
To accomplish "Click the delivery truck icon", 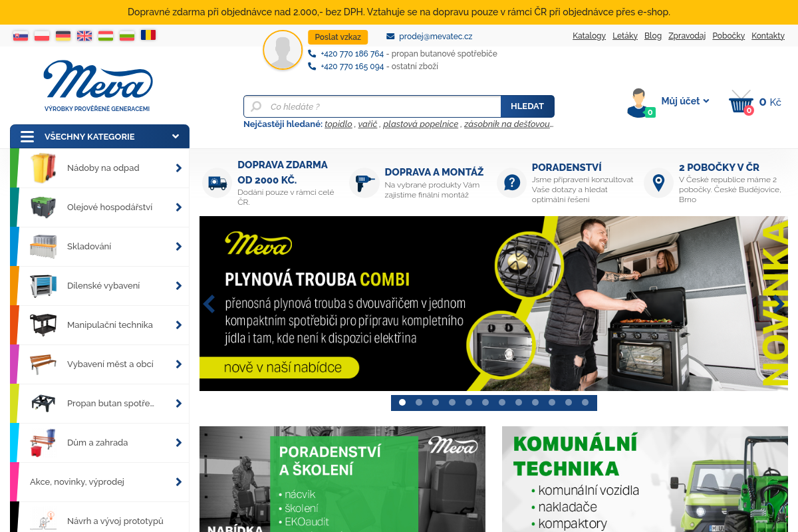I will coord(217,183).
